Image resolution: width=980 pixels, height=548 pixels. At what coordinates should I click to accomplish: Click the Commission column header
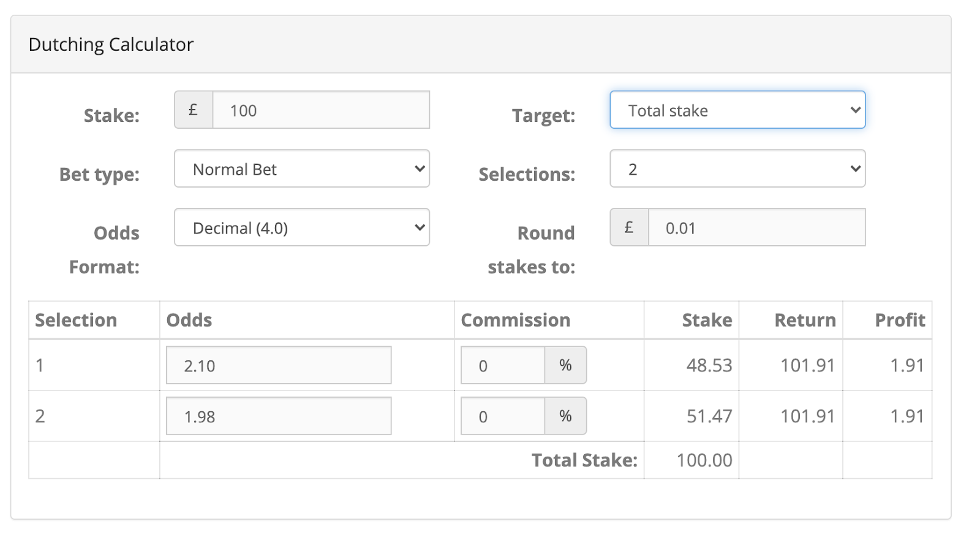(x=515, y=320)
